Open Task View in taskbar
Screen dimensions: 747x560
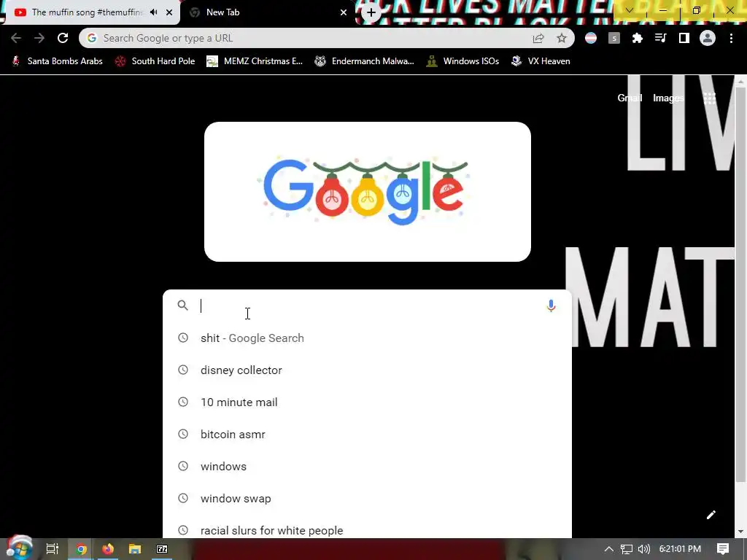click(53, 549)
